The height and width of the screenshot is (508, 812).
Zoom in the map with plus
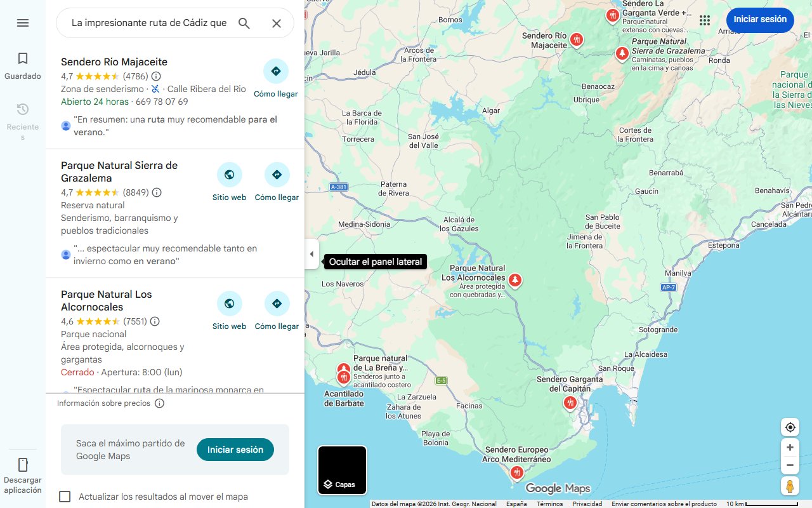pyautogui.click(x=790, y=447)
